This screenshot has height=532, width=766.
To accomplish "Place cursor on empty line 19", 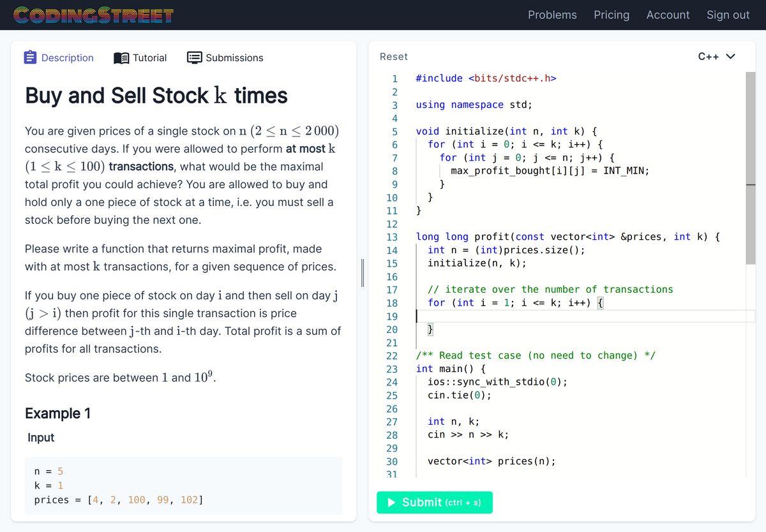I will click(574, 316).
